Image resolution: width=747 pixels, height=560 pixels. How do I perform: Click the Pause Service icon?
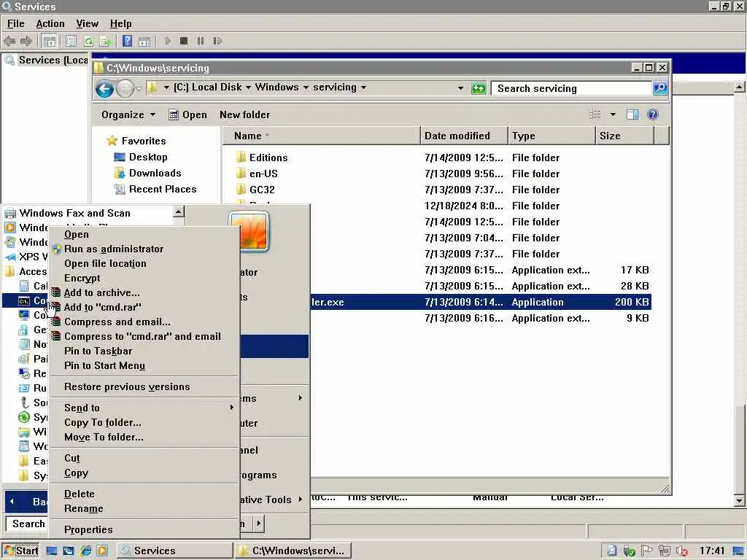(201, 41)
